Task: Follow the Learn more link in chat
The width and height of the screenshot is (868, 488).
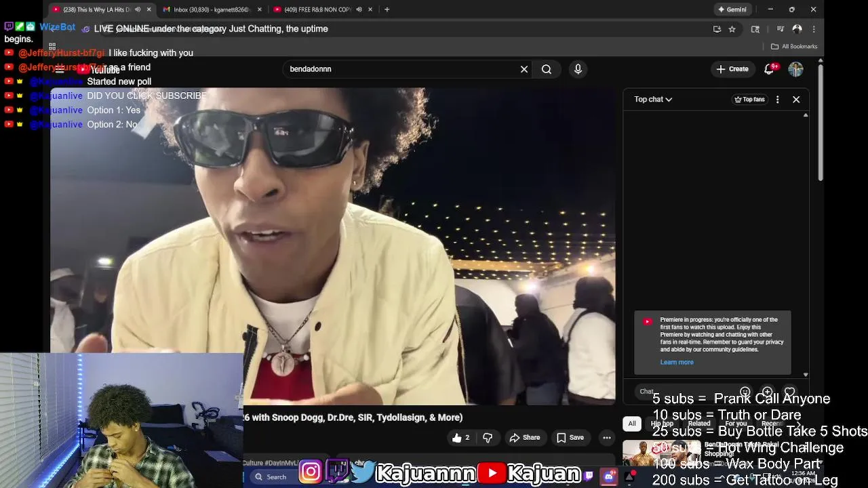Action: (677, 363)
